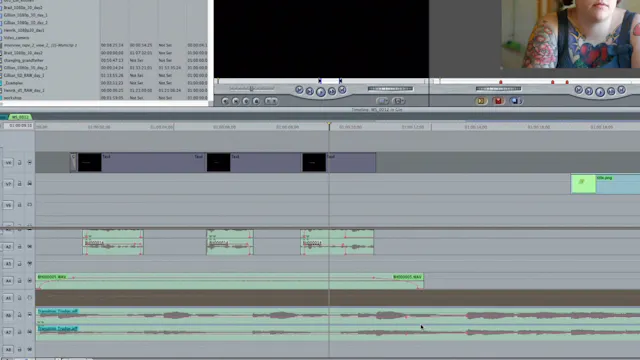Click Add Motion Keyframe button in Viewer

(246, 101)
